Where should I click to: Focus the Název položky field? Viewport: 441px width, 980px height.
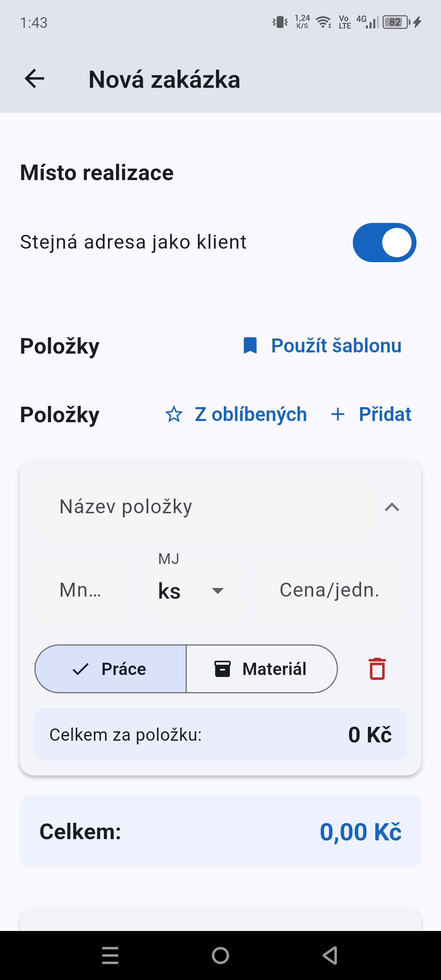coord(205,507)
